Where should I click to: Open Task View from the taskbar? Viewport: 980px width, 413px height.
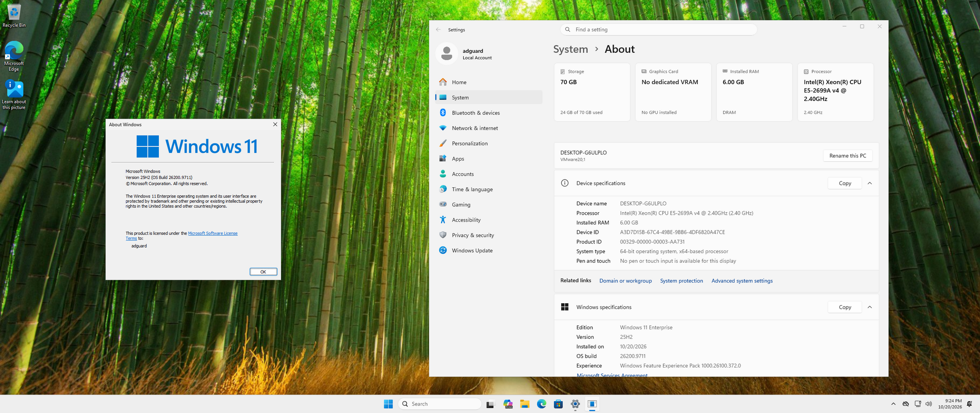tap(490, 404)
